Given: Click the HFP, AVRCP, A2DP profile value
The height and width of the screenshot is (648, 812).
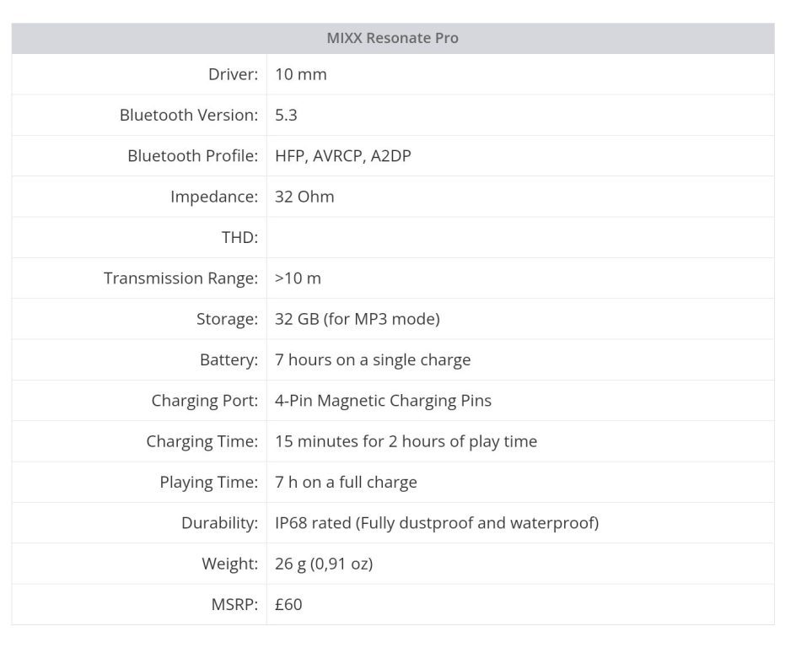Looking at the screenshot, I should click(343, 156).
